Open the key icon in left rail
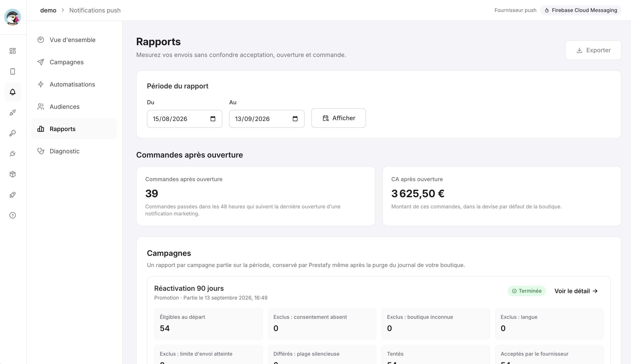 coord(12,133)
